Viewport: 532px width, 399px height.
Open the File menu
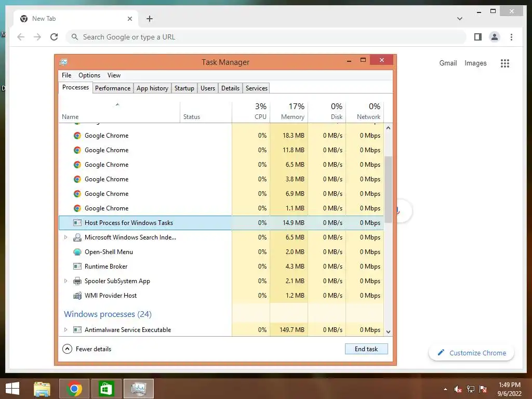click(66, 75)
